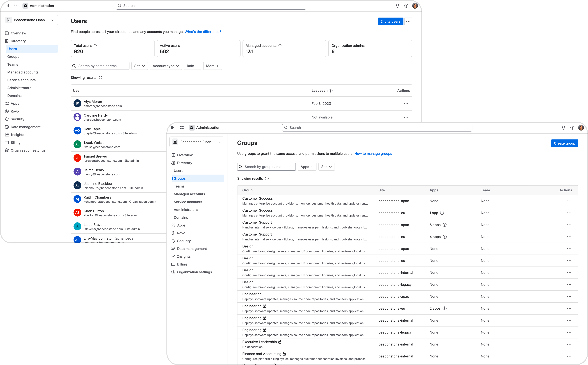Expand Site filter in Users window
This screenshot has height=365, width=588.
(140, 66)
